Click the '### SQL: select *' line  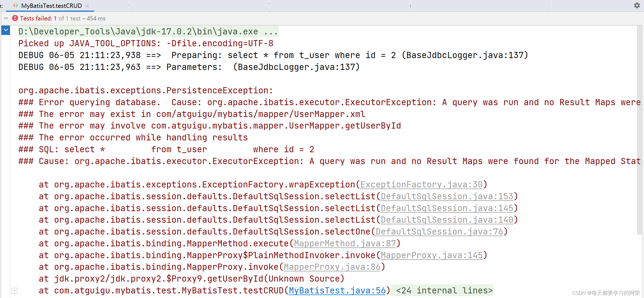coord(166,149)
